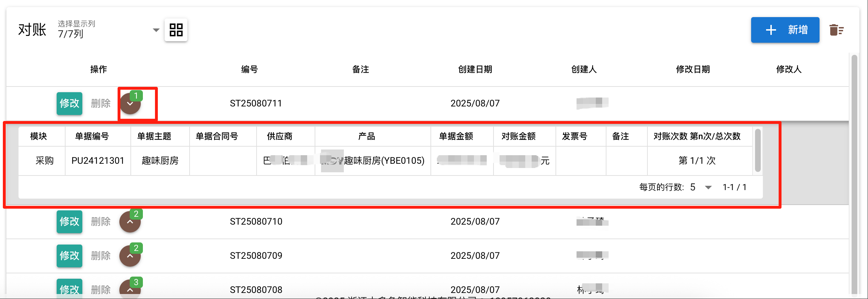Select document number PU24121301 cell
The image size is (868, 299).
(98, 161)
